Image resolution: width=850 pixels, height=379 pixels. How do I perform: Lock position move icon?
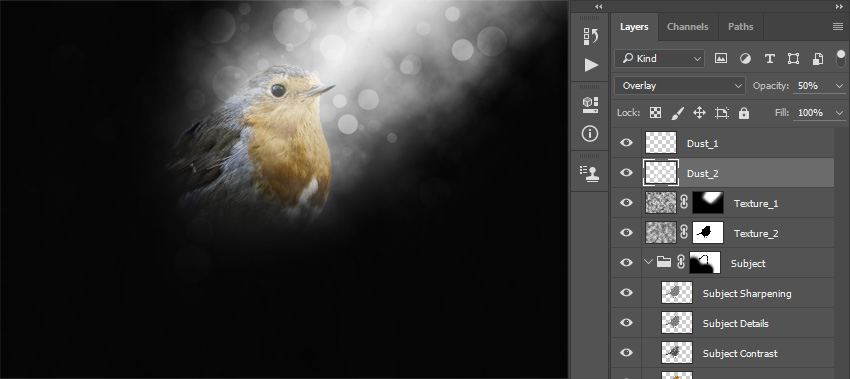point(699,113)
